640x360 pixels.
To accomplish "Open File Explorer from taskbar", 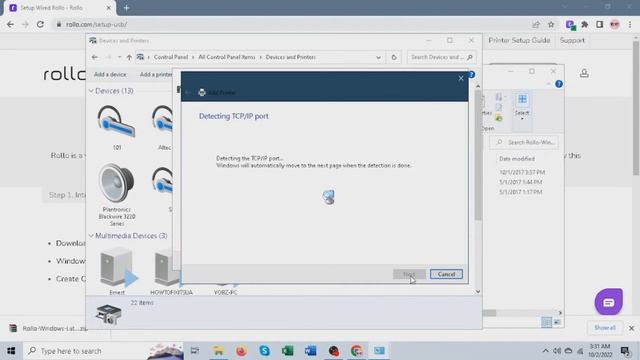I will point(218,351).
